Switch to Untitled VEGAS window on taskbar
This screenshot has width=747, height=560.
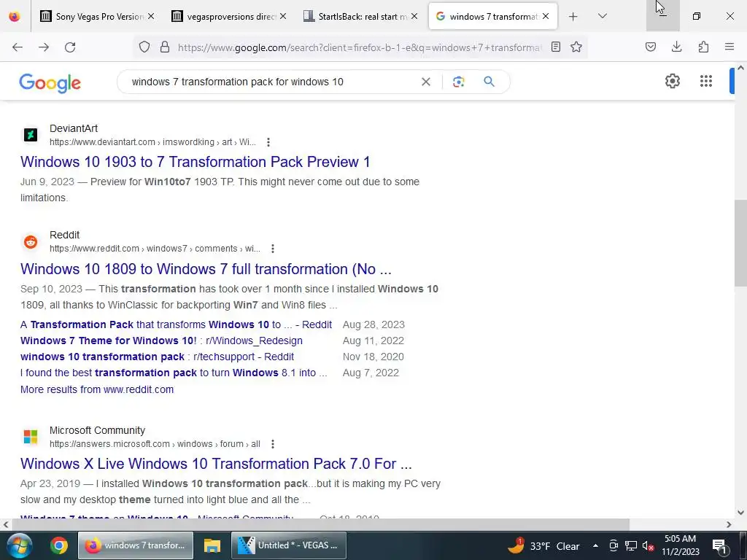pyautogui.click(x=288, y=545)
